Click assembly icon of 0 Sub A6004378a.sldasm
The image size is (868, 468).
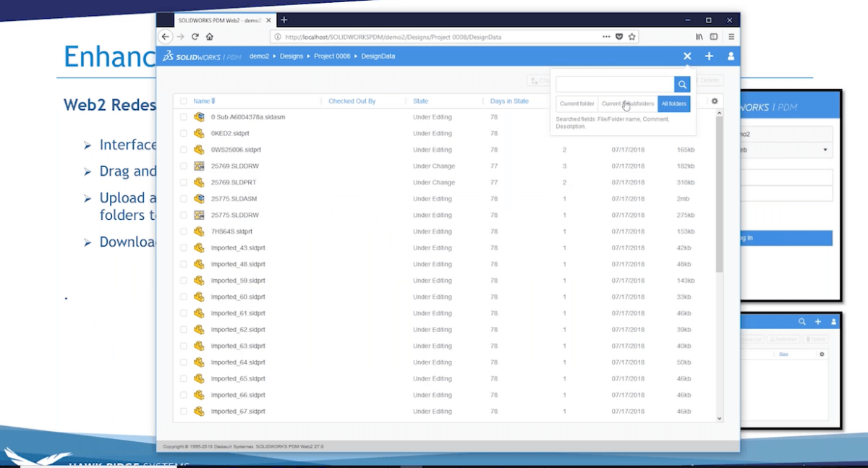tap(199, 117)
